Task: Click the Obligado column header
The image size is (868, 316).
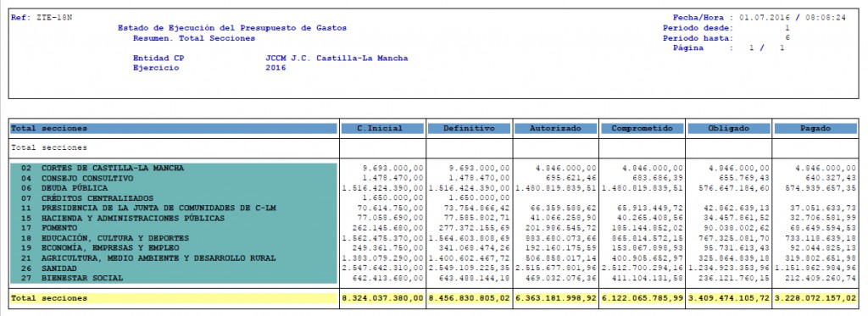Action: pos(728,129)
